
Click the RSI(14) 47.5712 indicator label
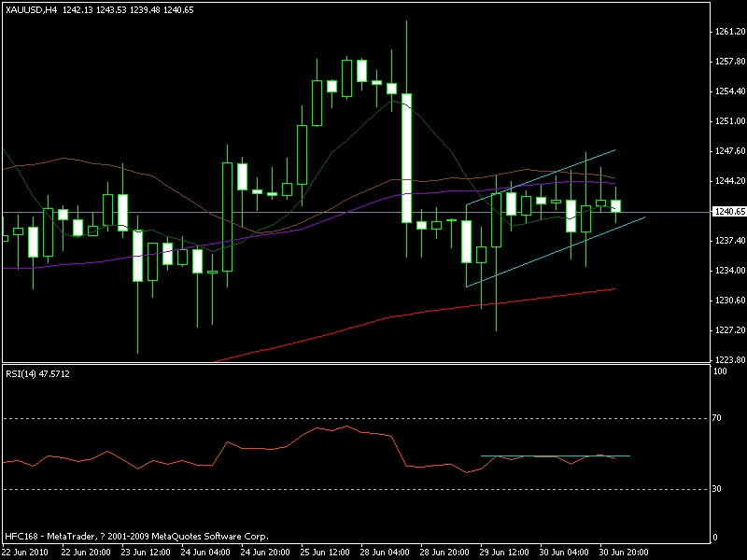pyautogui.click(x=37, y=374)
